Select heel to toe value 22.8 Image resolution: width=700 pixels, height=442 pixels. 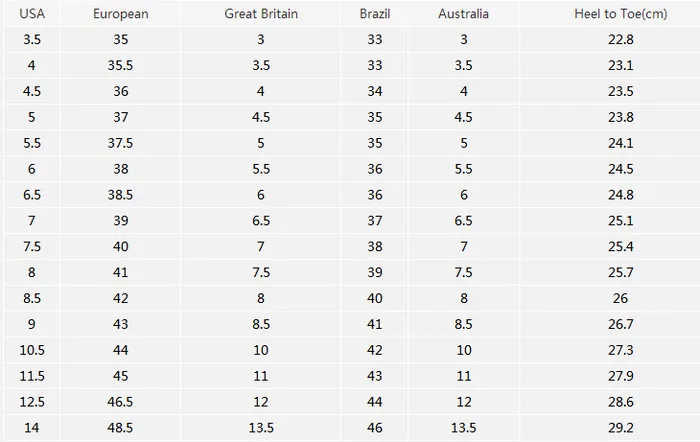click(621, 40)
